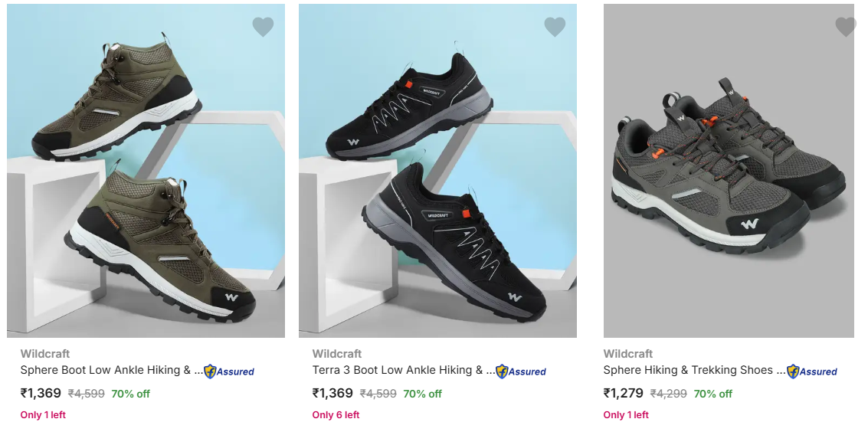Open grey Sphere Hiking Shoes product image

click(x=729, y=171)
